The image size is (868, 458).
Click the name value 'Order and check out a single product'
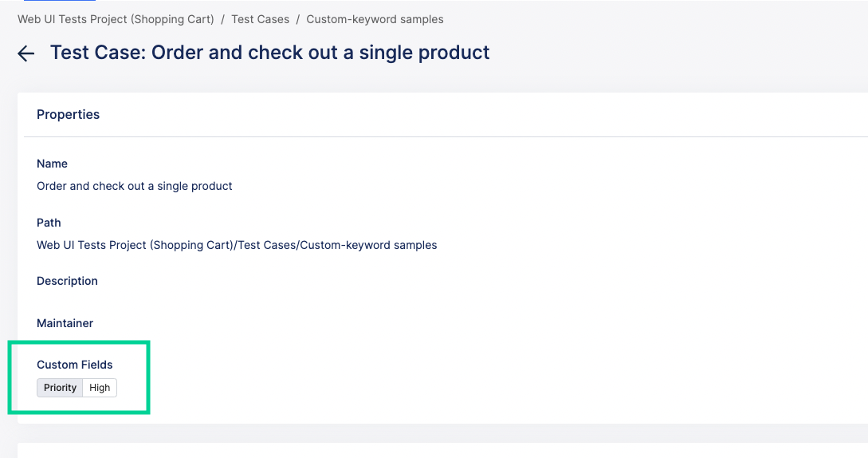(x=135, y=186)
